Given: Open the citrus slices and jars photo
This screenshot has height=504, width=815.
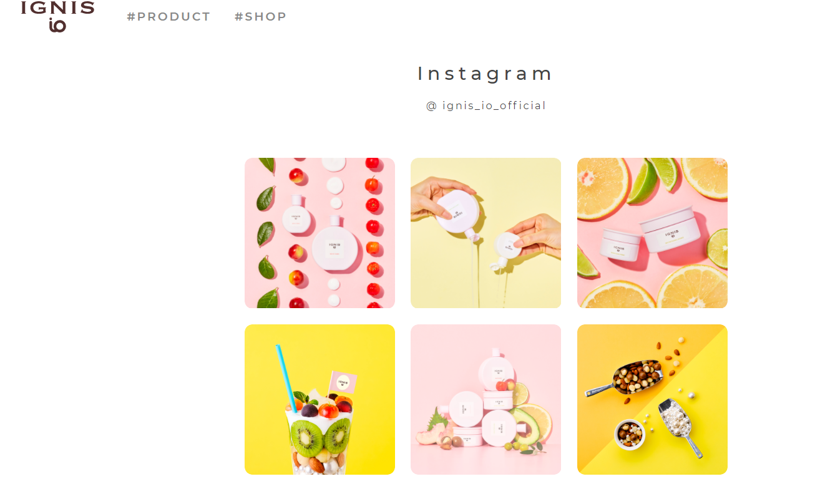Looking at the screenshot, I should [x=652, y=233].
